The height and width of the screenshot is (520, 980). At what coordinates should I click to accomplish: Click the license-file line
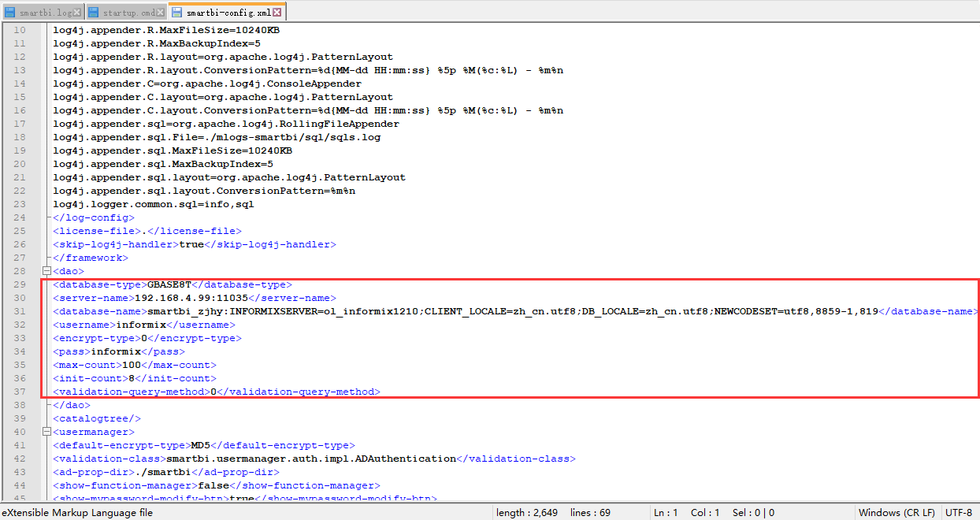tap(147, 231)
